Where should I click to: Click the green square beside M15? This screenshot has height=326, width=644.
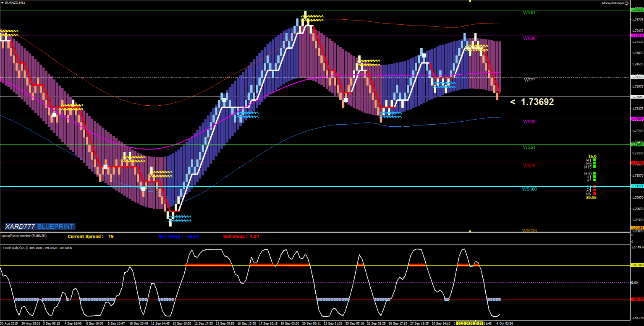click(594, 167)
